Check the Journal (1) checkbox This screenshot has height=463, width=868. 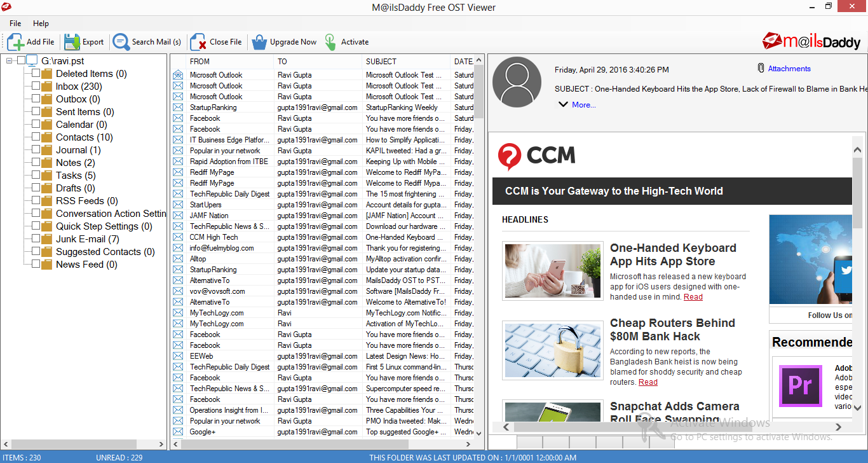click(x=36, y=150)
